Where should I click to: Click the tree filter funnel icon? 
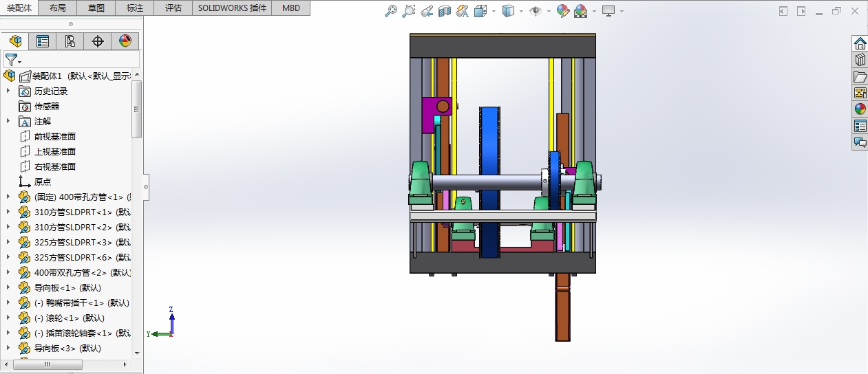[11, 60]
